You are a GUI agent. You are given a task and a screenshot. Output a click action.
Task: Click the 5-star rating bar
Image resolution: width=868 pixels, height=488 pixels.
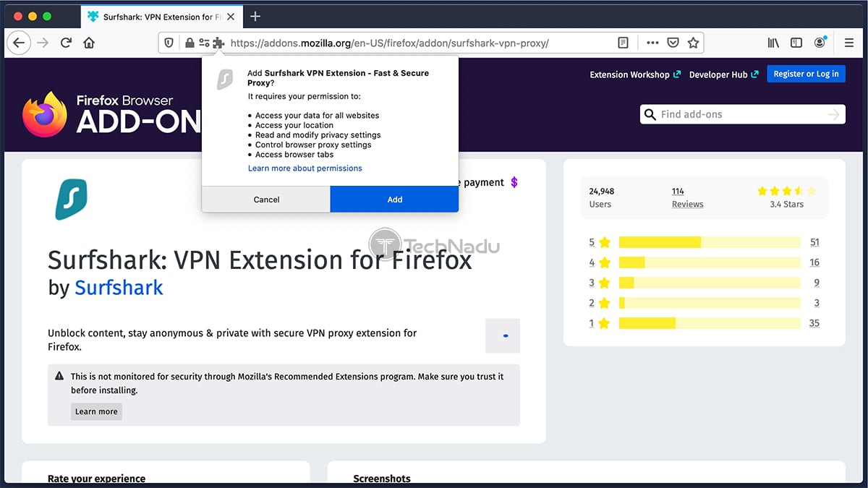[710, 242]
